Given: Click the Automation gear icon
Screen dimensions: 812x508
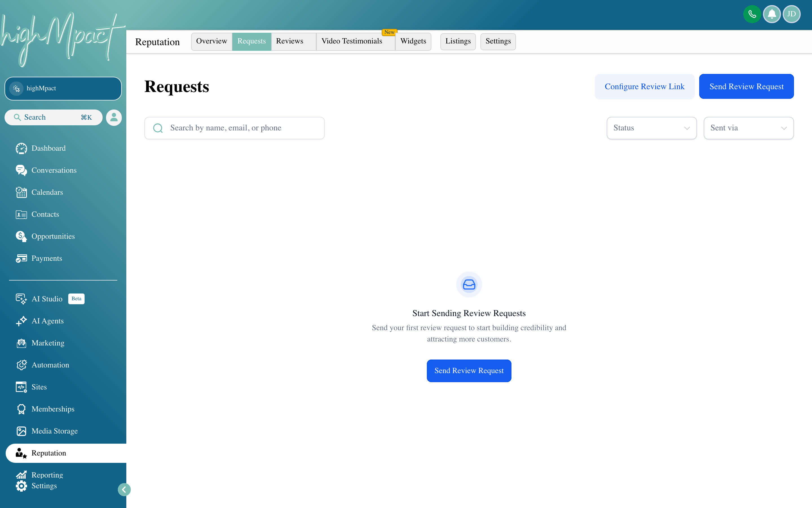Looking at the screenshot, I should coord(21,365).
